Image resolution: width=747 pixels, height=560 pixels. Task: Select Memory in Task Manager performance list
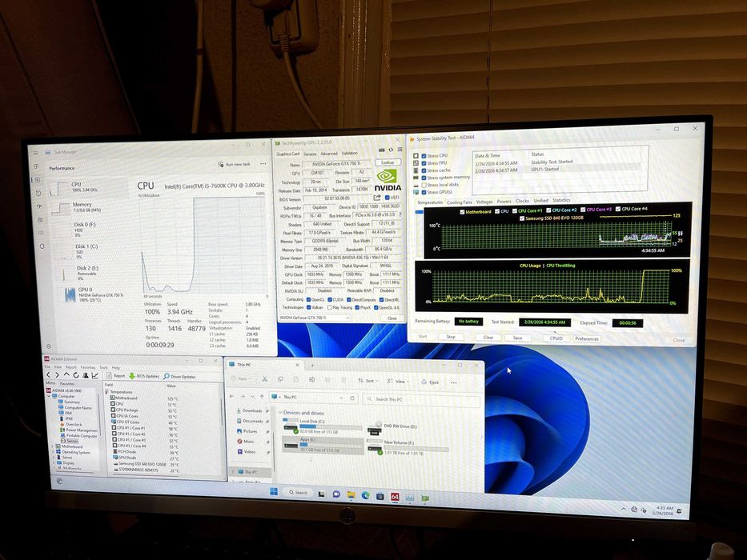click(x=88, y=207)
